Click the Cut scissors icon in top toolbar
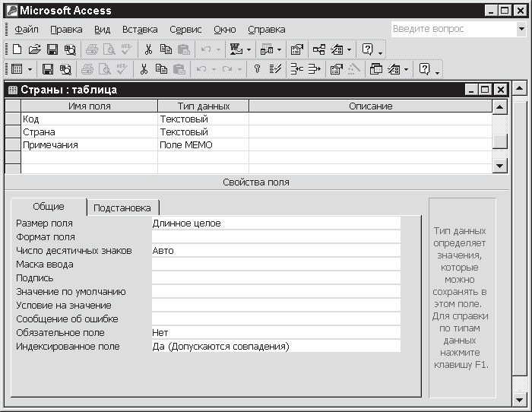Image resolution: width=532 pixels, height=412 pixels. coord(148,49)
